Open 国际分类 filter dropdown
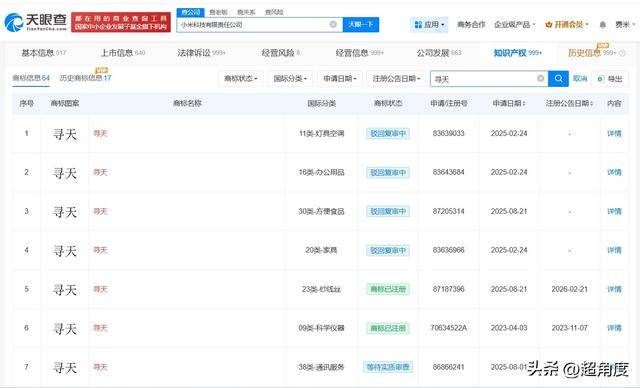The width and height of the screenshot is (640, 388). pyautogui.click(x=290, y=78)
